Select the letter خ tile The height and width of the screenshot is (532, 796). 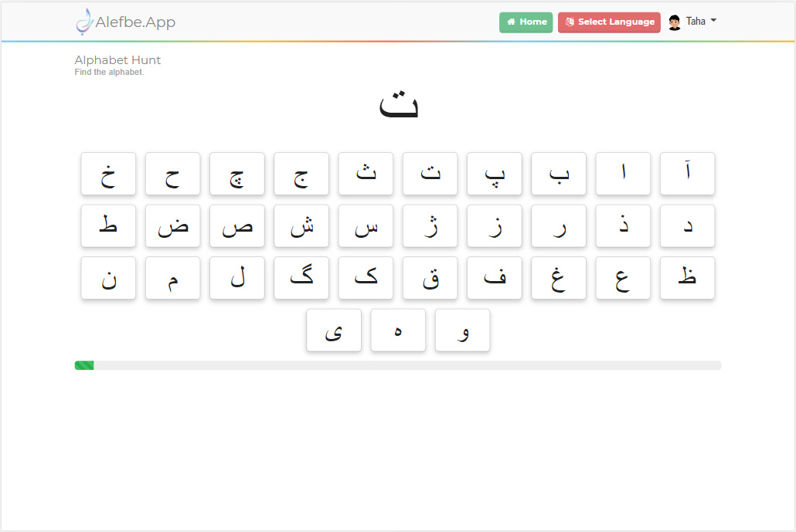[x=108, y=174]
